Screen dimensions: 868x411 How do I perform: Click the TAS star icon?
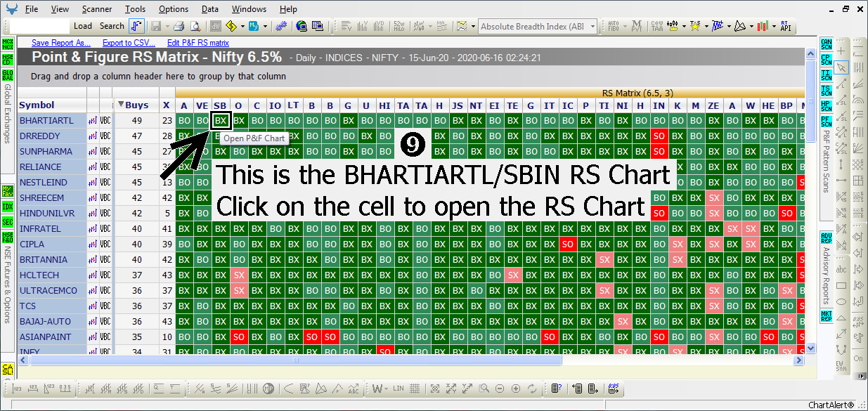point(694,26)
